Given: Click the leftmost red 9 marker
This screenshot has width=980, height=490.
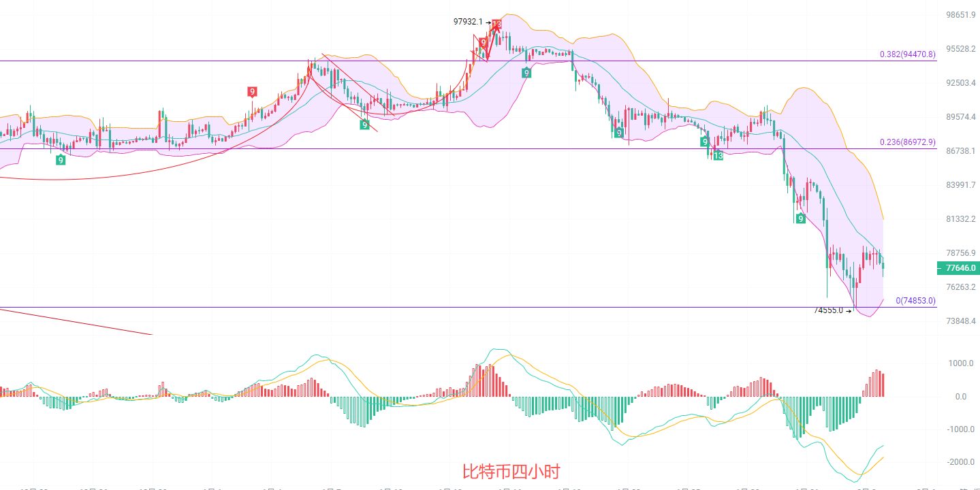Looking at the screenshot, I should (252, 92).
